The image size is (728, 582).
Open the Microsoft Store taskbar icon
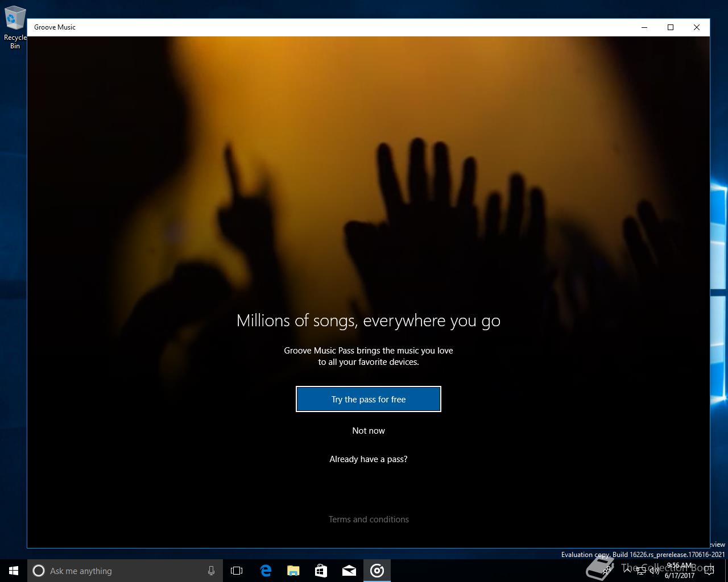point(321,571)
